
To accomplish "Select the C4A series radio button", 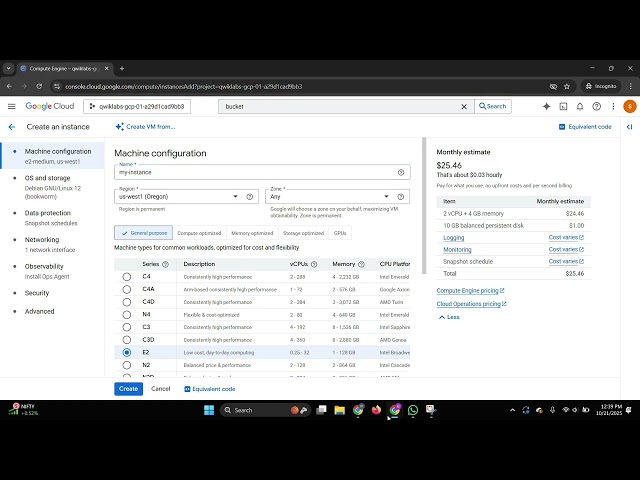I will [127, 289].
